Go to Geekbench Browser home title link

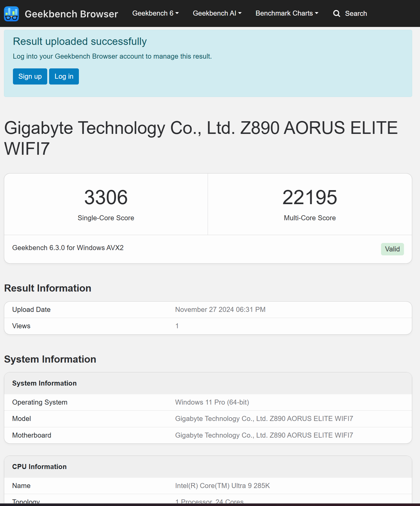pyautogui.click(x=71, y=14)
